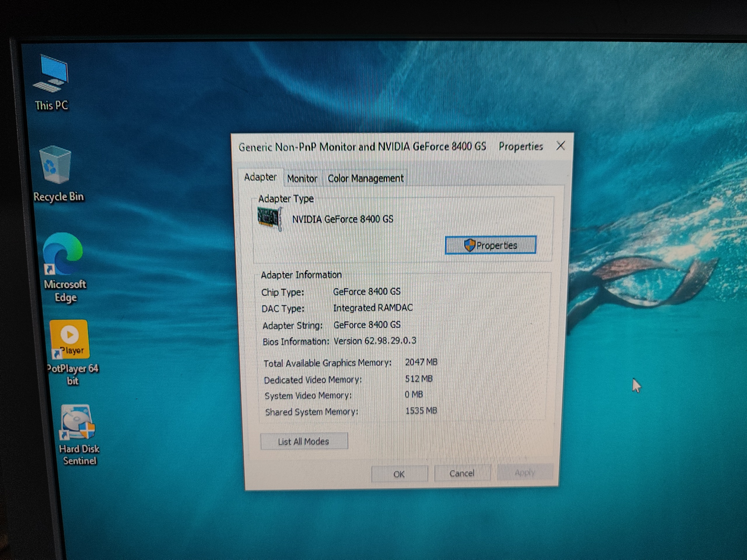Click the Shared System Memory label
The width and height of the screenshot is (747, 560).
[312, 412]
